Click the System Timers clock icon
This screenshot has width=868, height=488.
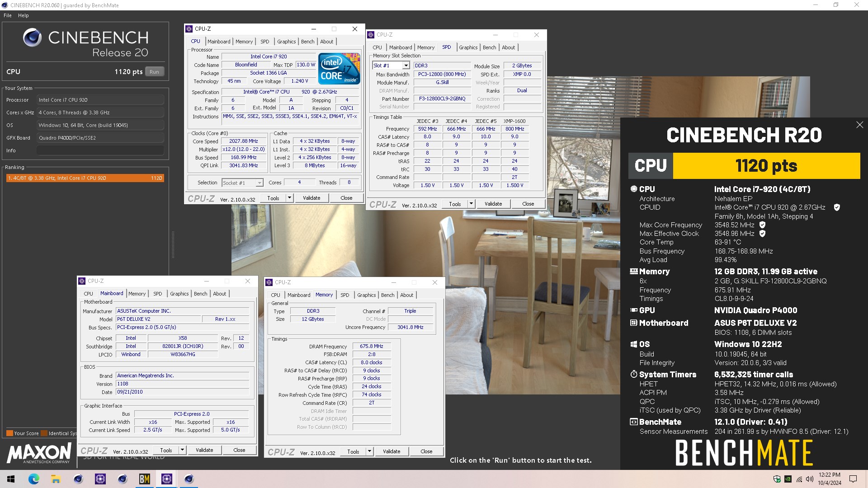coord(634,375)
